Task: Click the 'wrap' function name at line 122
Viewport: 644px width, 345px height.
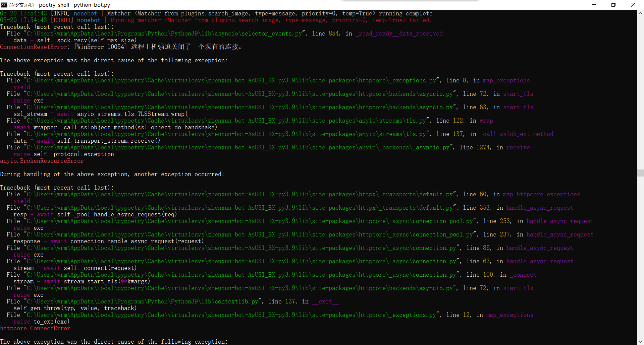Action: pos(486,121)
